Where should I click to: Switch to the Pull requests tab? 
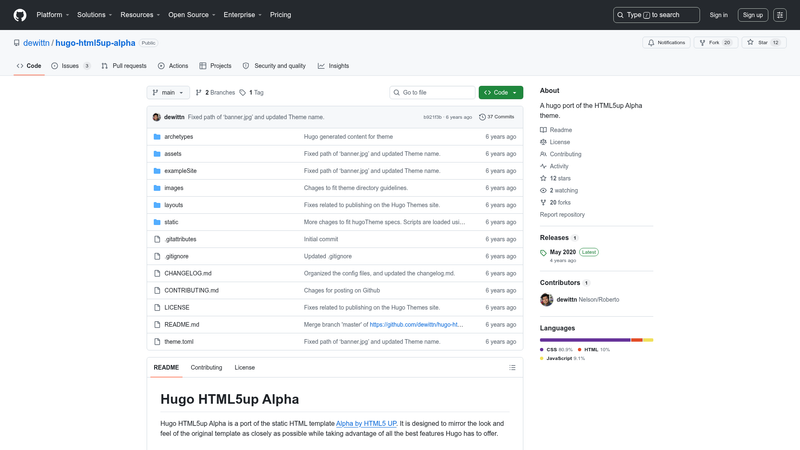pos(124,66)
